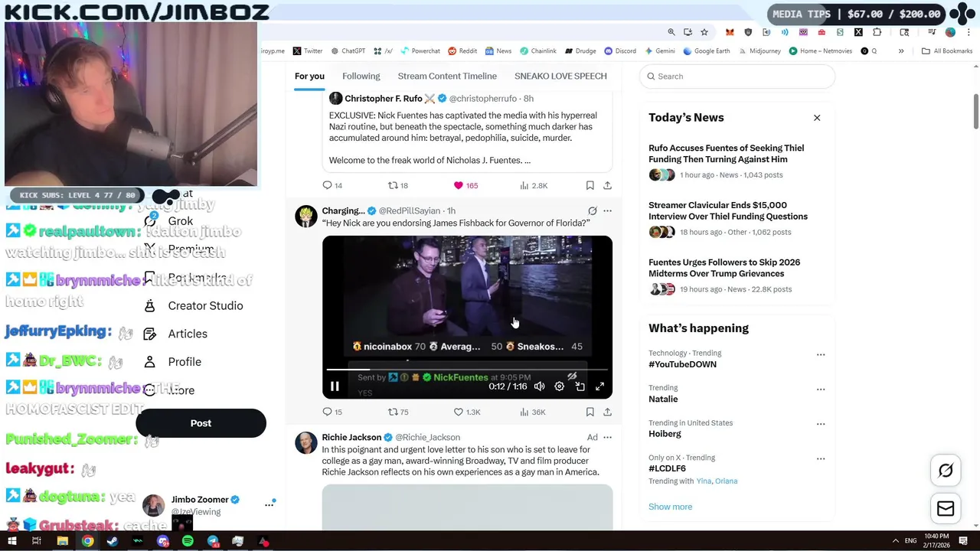Screen dimensions: 980x551
Task: Repost RedPillSayian's post with 75 reposts
Action: click(x=398, y=412)
